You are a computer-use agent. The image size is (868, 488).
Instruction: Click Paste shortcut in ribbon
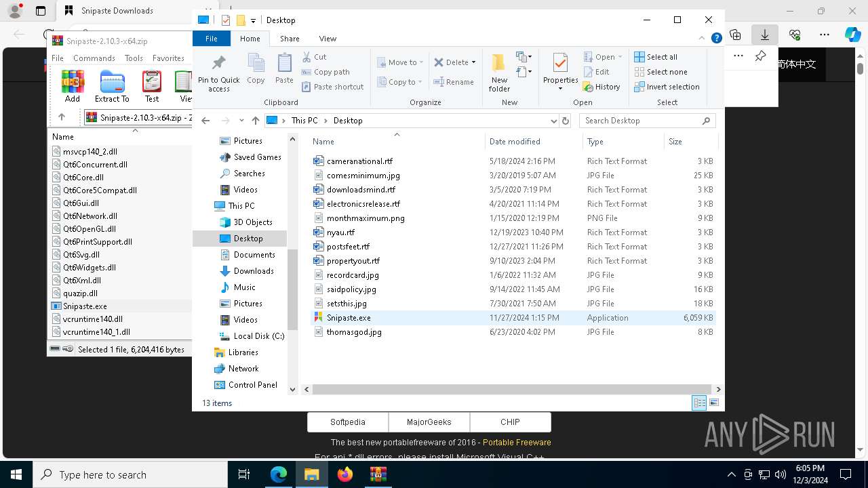(x=332, y=87)
